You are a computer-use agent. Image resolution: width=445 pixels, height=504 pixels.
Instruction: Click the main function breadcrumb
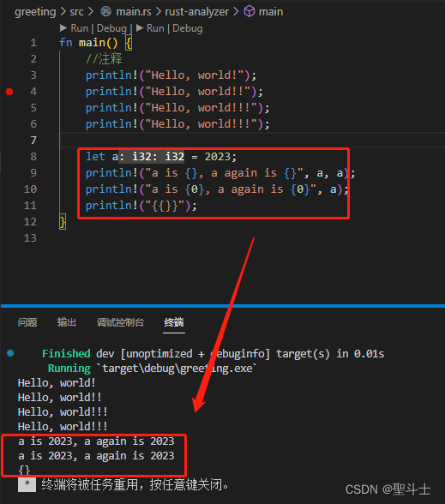tap(271, 12)
